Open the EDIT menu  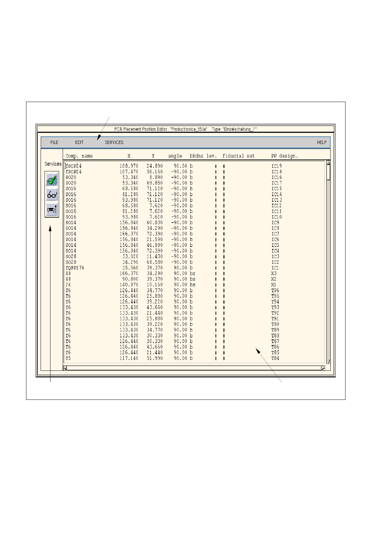[79, 142]
